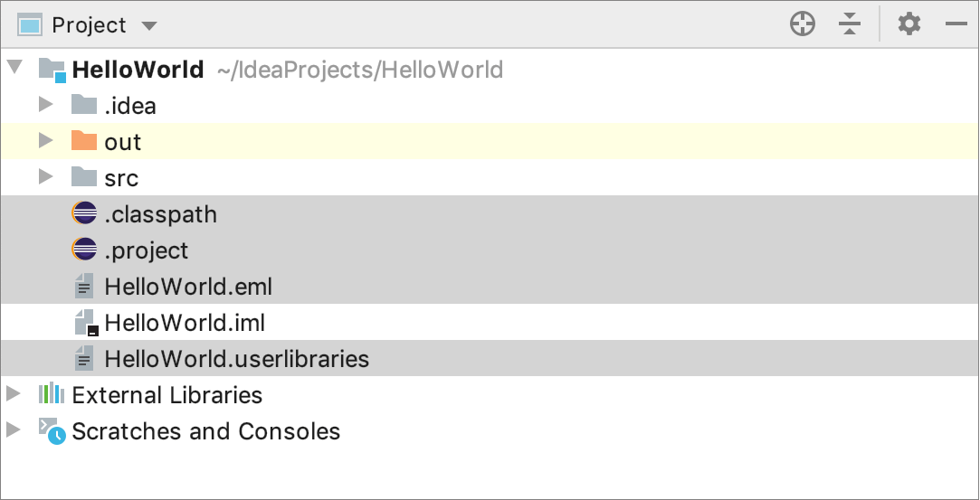Expand the .idea folder arrow
Screen dimensions: 980x500
pyautogui.click(x=46, y=106)
